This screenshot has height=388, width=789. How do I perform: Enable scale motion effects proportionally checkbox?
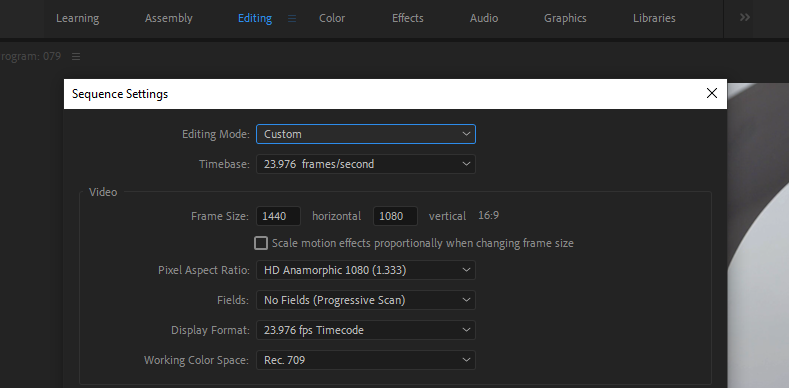(x=261, y=243)
